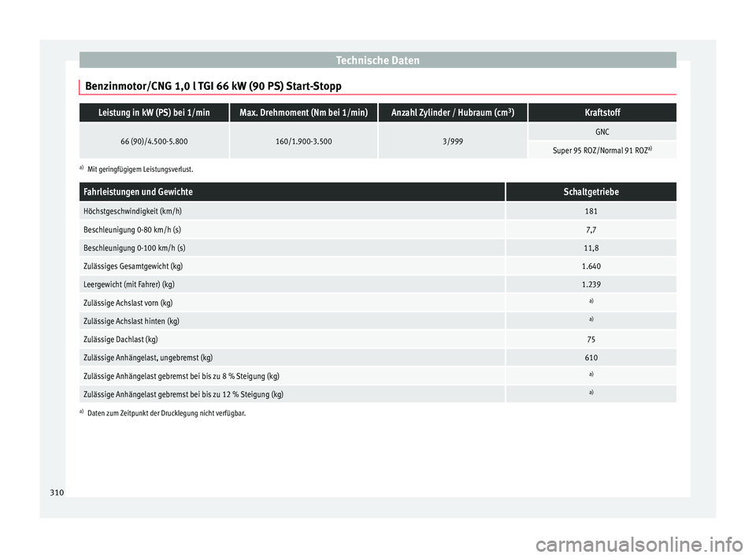Click footnote marker in 'Achslast vorn' row
Screen dimensions: 756x558
point(591,301)
